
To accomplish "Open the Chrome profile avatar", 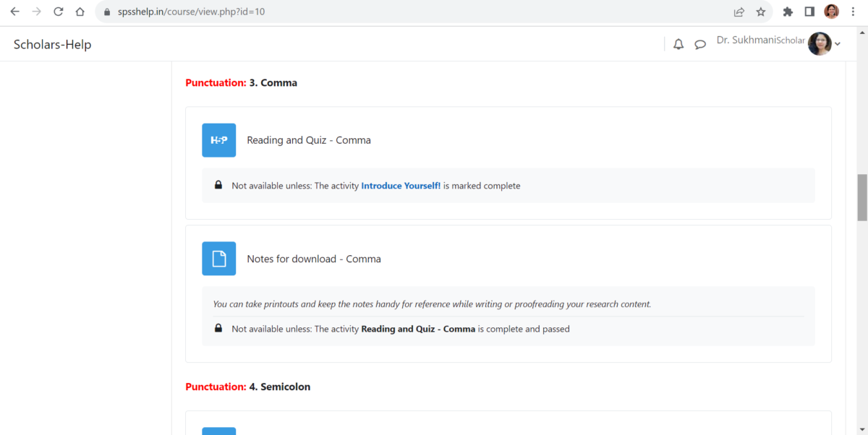I will click(831, 12).
